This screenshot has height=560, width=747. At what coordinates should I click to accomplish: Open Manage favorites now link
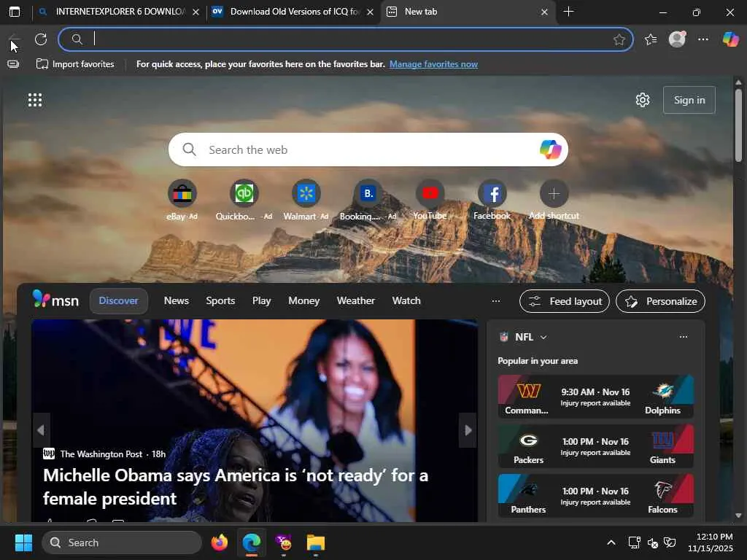[433, 64]
